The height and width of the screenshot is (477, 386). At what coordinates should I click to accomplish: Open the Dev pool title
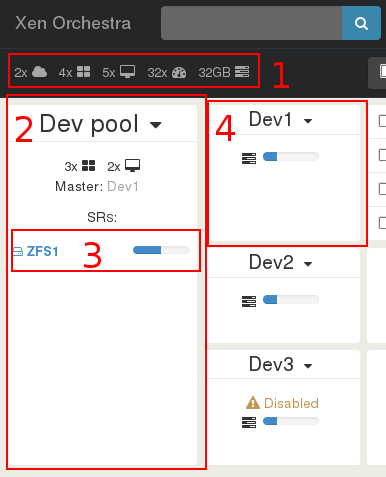point(89,124)
